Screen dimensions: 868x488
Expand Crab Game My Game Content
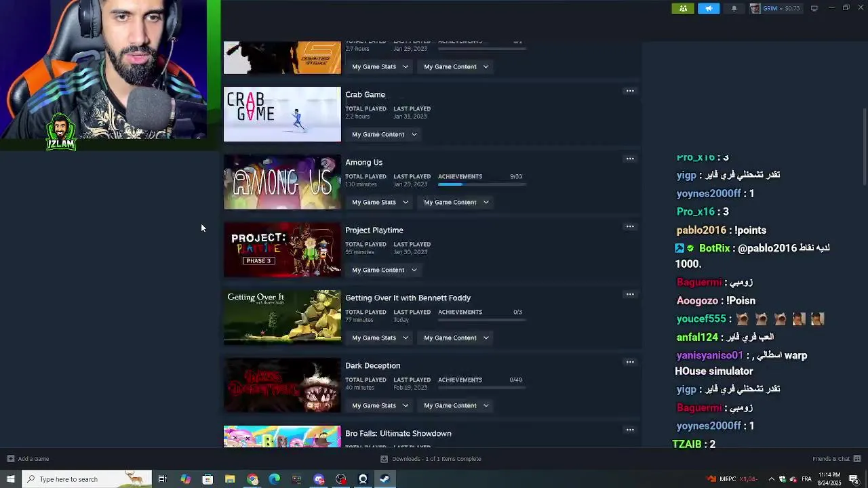384,134
